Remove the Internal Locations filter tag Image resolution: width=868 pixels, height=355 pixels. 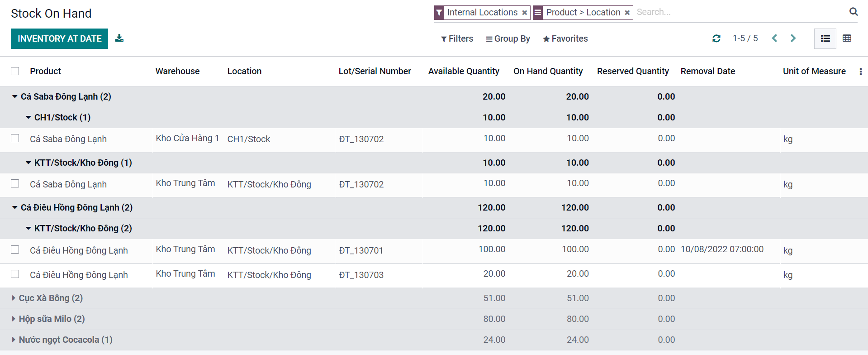524,13
